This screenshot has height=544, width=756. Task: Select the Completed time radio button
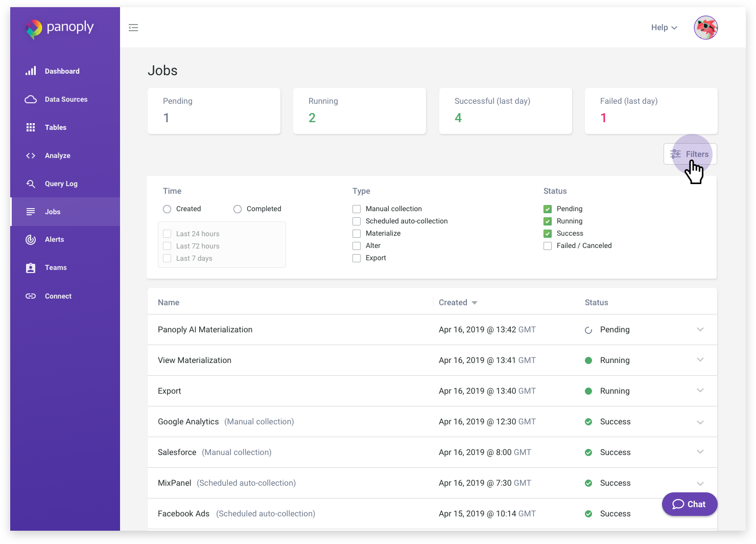click(x=238, y=209)
